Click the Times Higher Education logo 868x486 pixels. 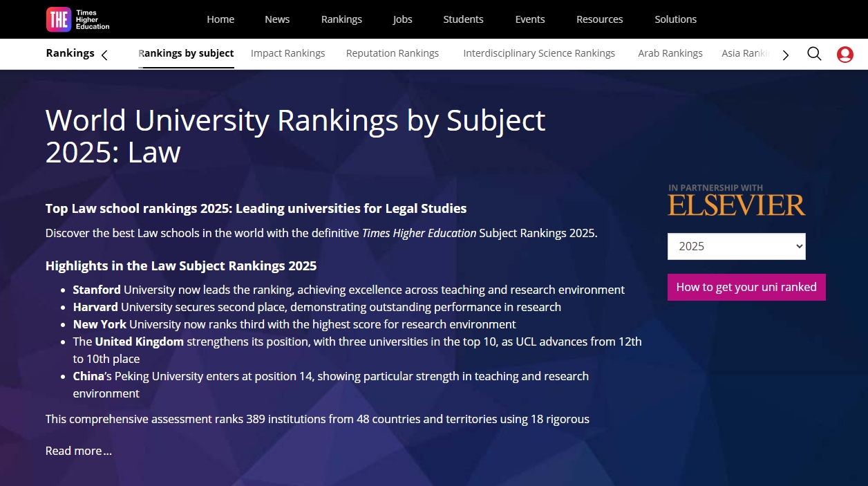point(77,19)
